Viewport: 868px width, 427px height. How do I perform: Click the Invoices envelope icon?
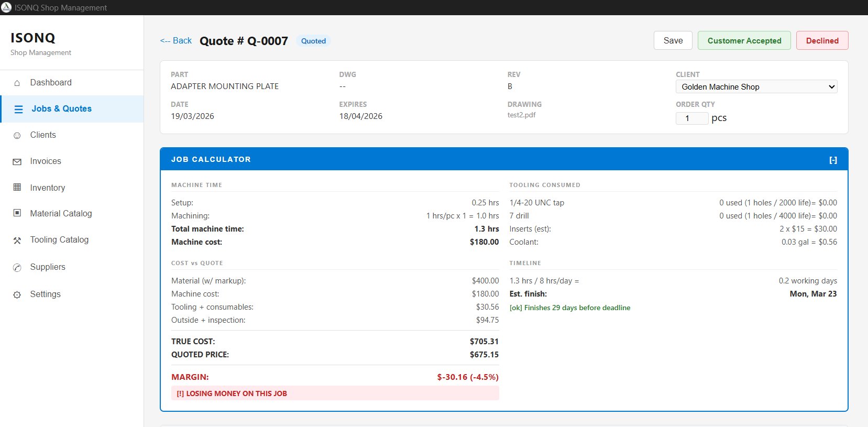[17, 162]
